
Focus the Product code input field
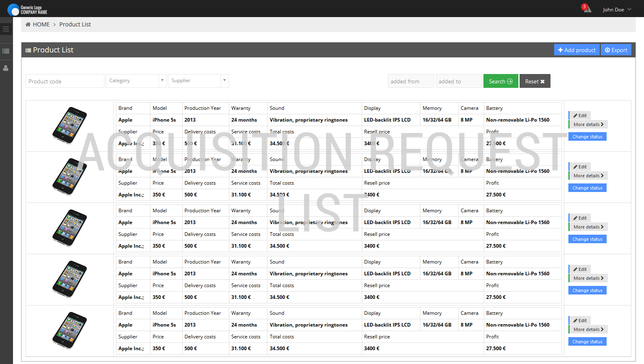pos(65,81)
